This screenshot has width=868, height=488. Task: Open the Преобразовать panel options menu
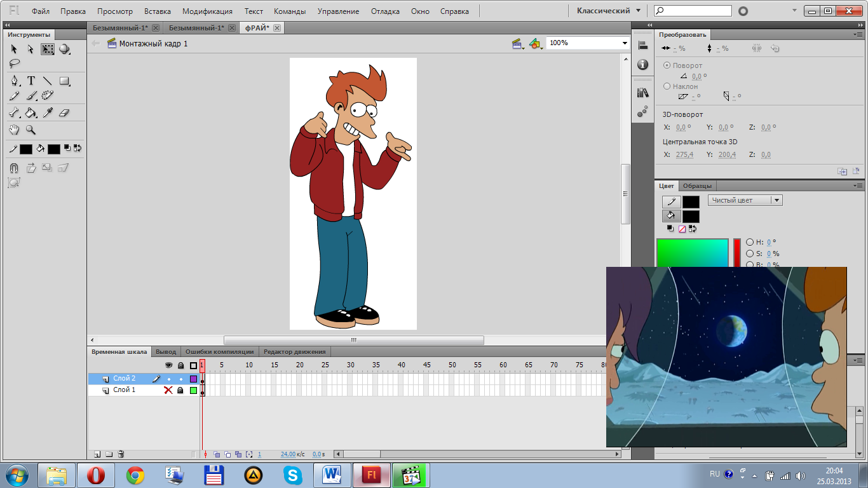click(858, 34)
